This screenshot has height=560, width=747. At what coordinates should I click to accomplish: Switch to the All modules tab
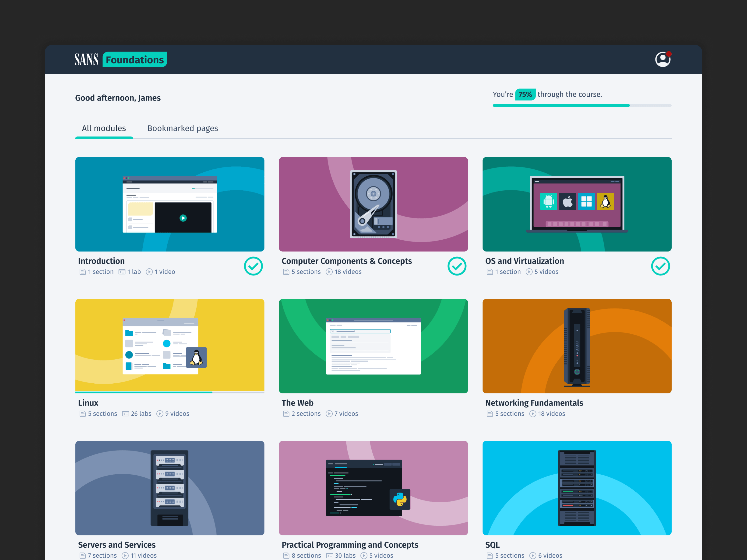coord(104,128)
